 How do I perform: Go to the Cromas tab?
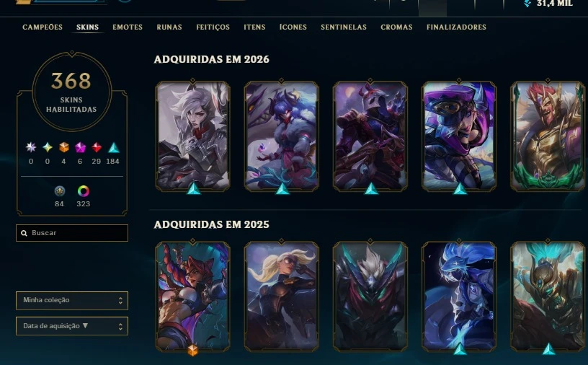[396, 27]
